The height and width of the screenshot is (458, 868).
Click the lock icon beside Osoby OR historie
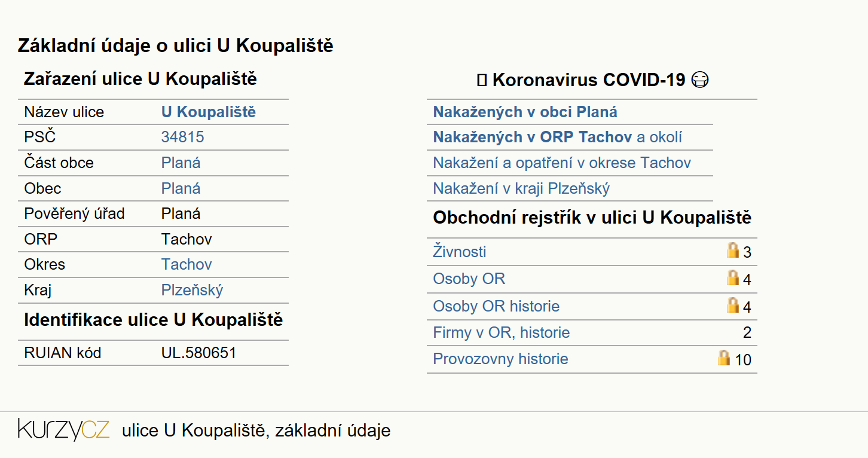click(x=732, y=306)
